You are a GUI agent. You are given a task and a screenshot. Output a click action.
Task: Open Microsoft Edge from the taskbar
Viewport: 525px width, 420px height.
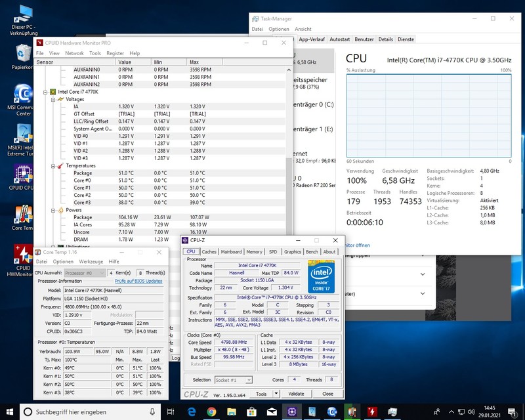pyautogui.click(x=191, y=411)
